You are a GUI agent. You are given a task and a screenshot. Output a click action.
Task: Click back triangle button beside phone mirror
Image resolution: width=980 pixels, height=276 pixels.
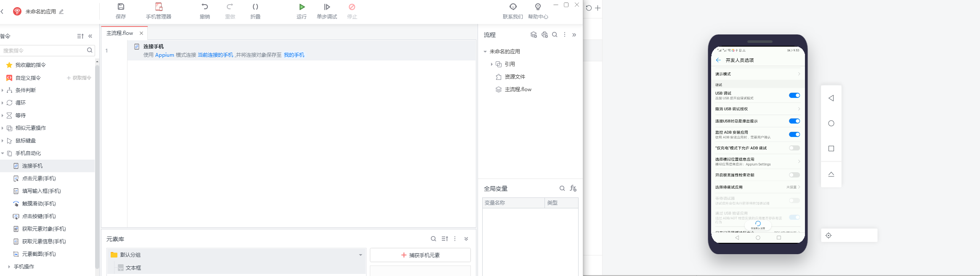(x=831, y=98)
